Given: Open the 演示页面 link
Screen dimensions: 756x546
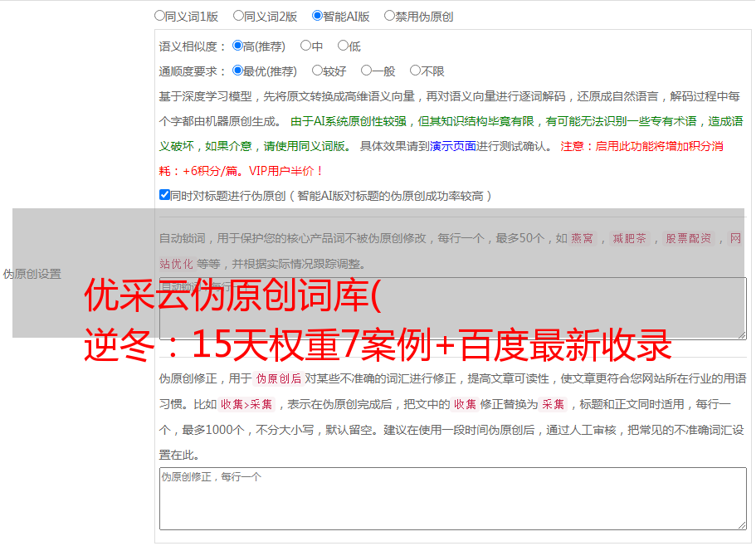Looking at the screenshot, I should click(x=452, y=147).
